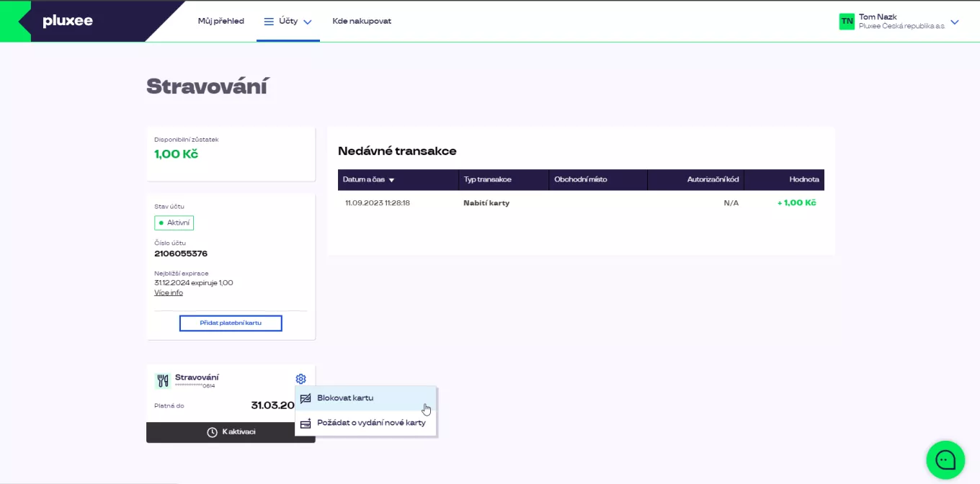
Task: Expand the Tom Nazk account chevron
Action: coord(955,22)
